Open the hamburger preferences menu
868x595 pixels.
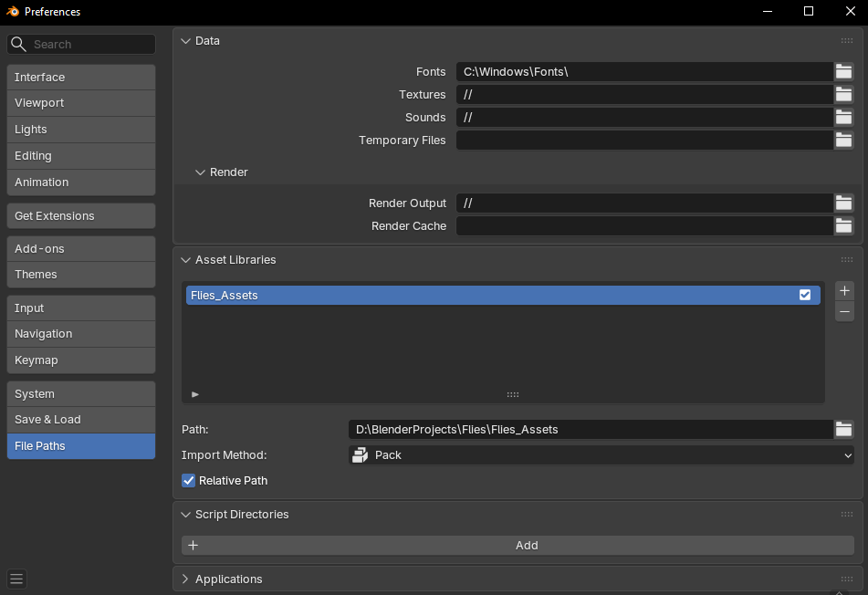[16, 579]
